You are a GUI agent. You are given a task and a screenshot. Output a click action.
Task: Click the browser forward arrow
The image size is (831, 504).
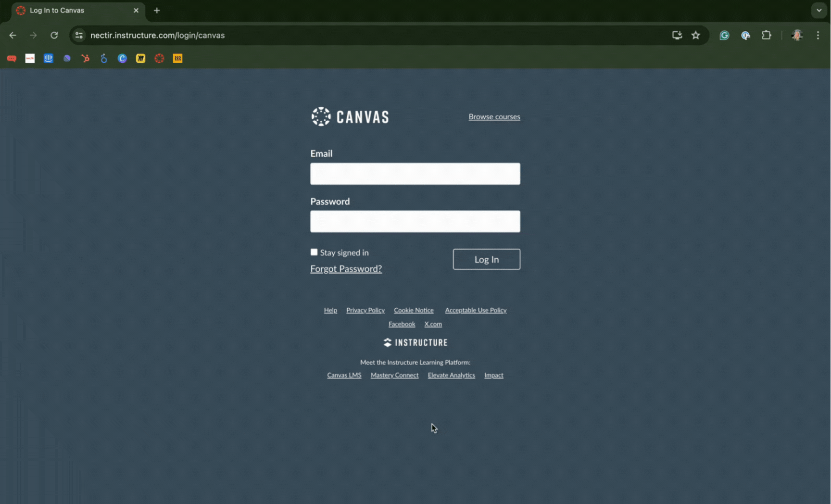(x=33, y=35)
